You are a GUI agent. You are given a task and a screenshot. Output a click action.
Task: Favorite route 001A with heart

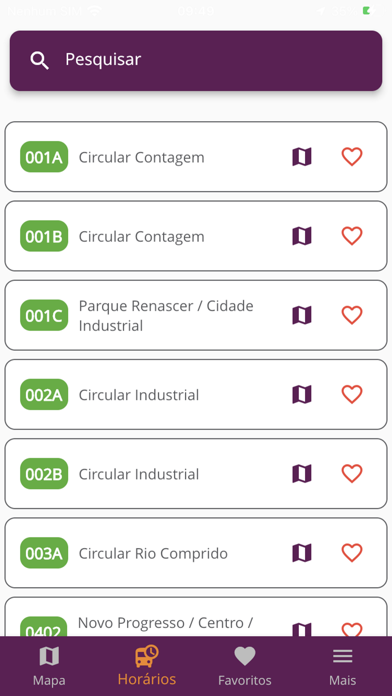[x=352, y=157]
